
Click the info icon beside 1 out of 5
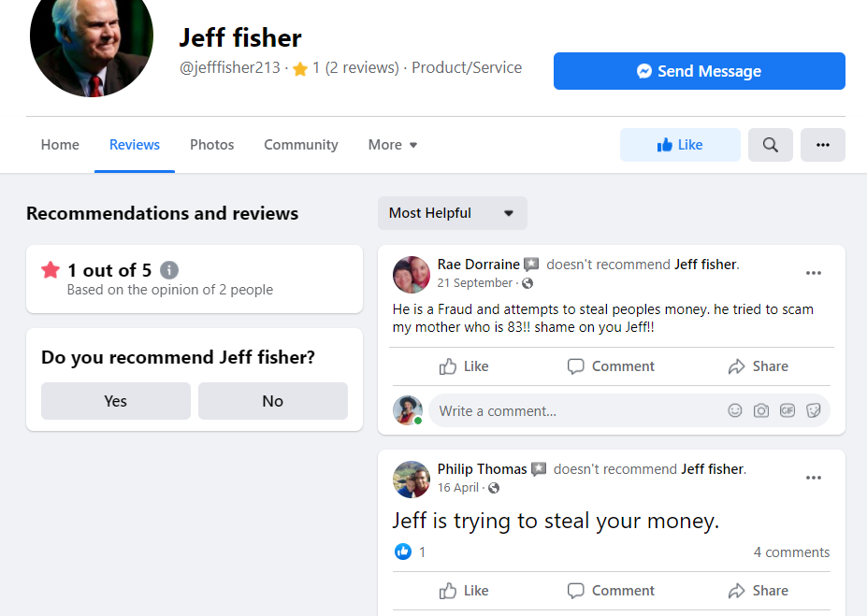pos(169,270)
